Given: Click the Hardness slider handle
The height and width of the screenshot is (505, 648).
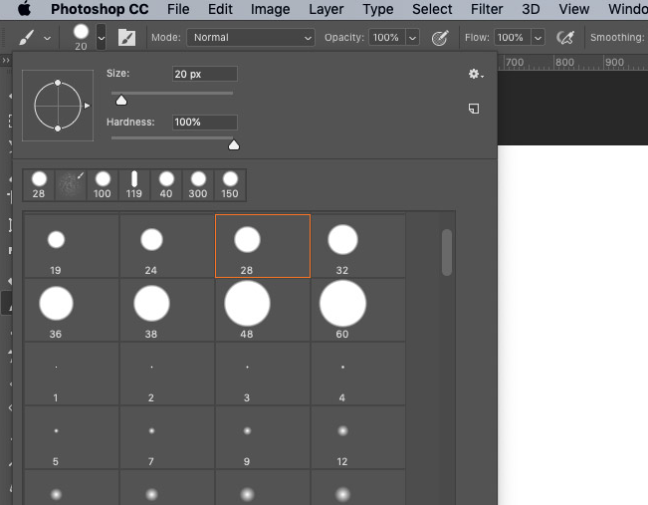Looking at the screenshot, I should click(234, 145).
